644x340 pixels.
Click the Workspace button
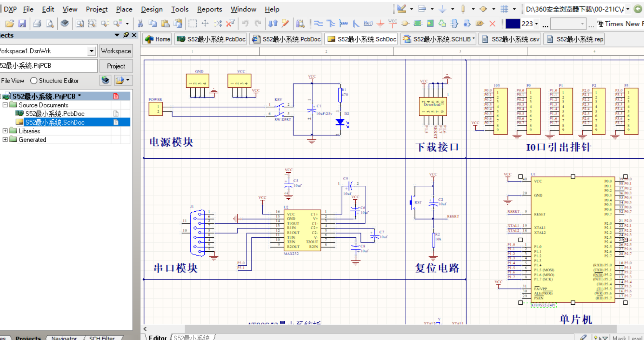click(116, 51)
